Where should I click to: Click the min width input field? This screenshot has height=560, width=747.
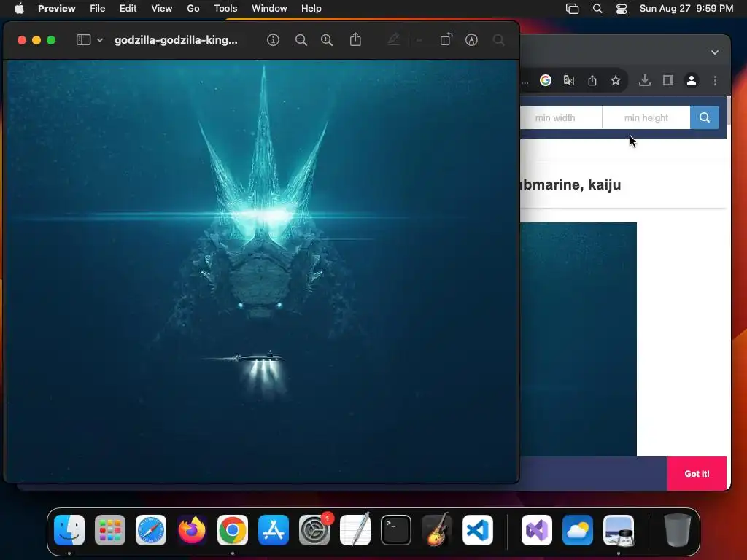pyautogui.click(x=561, y=117)
